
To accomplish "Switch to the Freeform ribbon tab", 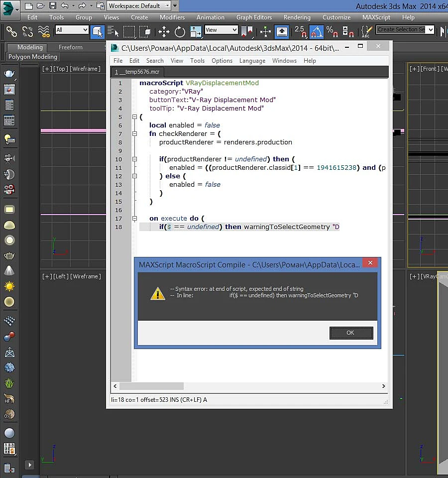I will [x=70, y=47].
